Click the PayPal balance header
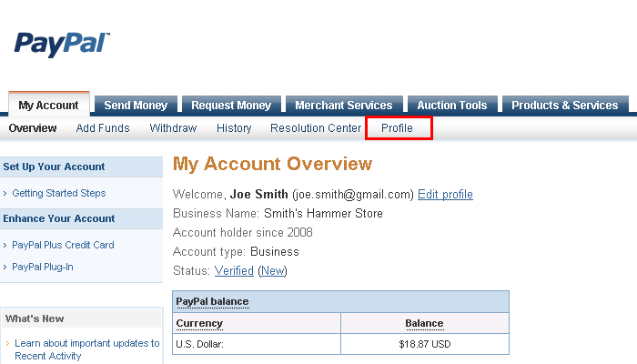Screen dimensions: 637x364 point(212,301)
